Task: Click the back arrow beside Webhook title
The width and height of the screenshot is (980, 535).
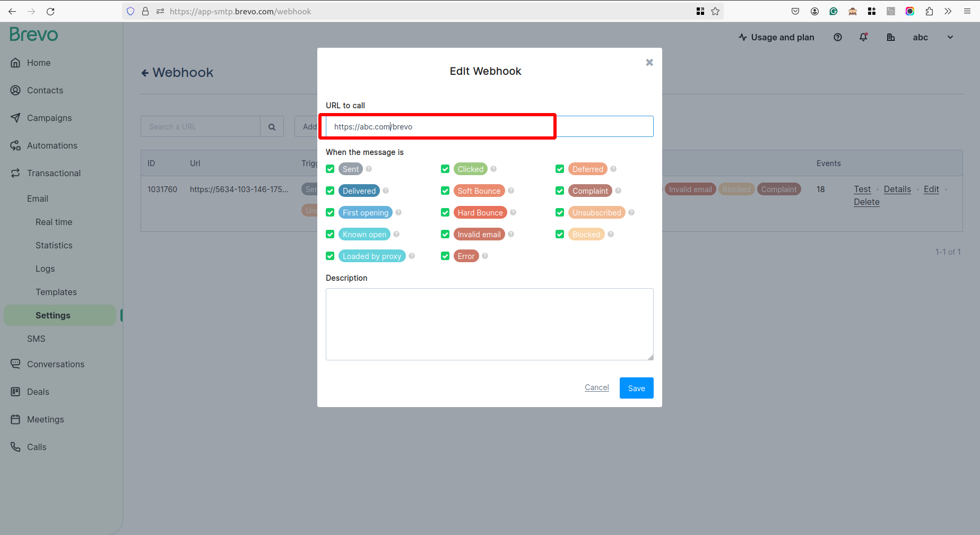Action: pyautogui.click(x=145, y=73)
